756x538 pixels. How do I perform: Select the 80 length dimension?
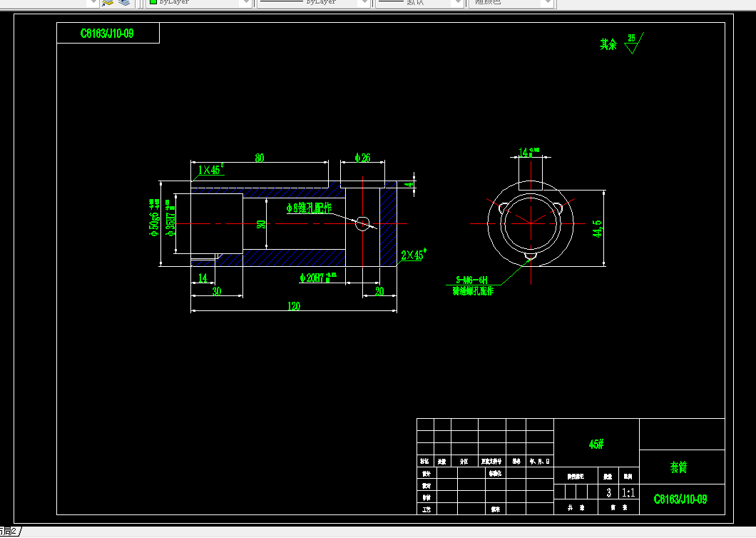tap(260, 158)
